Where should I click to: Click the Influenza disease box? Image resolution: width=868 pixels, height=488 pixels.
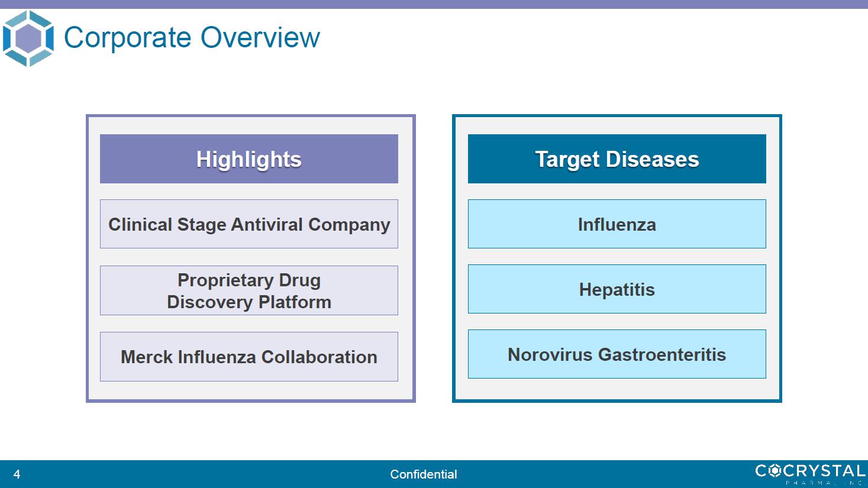click(x=617, y=224)
